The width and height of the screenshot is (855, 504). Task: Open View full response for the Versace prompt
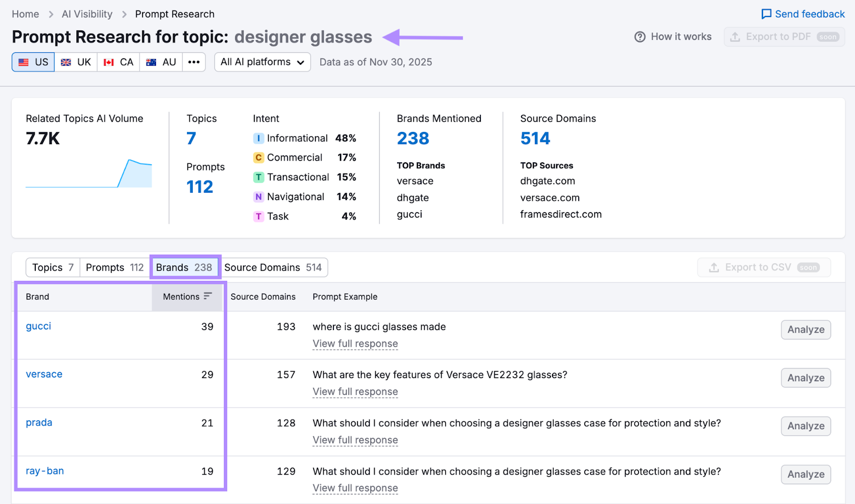click(x=355, y=392)
